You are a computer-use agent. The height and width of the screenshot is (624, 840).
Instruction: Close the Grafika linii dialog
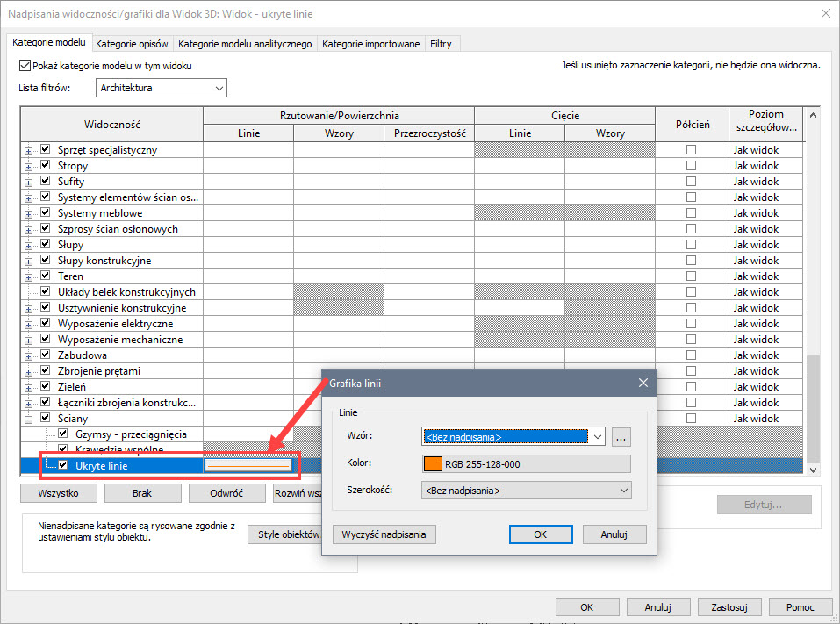643,384
